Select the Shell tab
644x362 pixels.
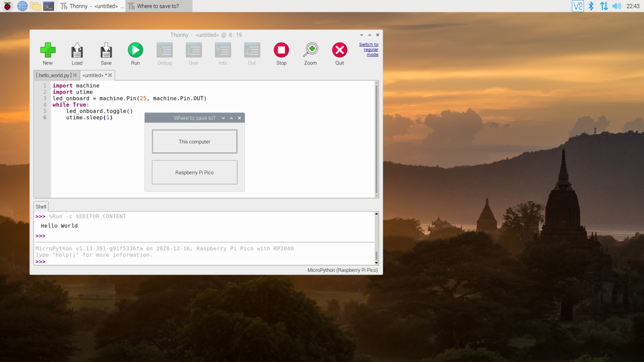[41, 206]
